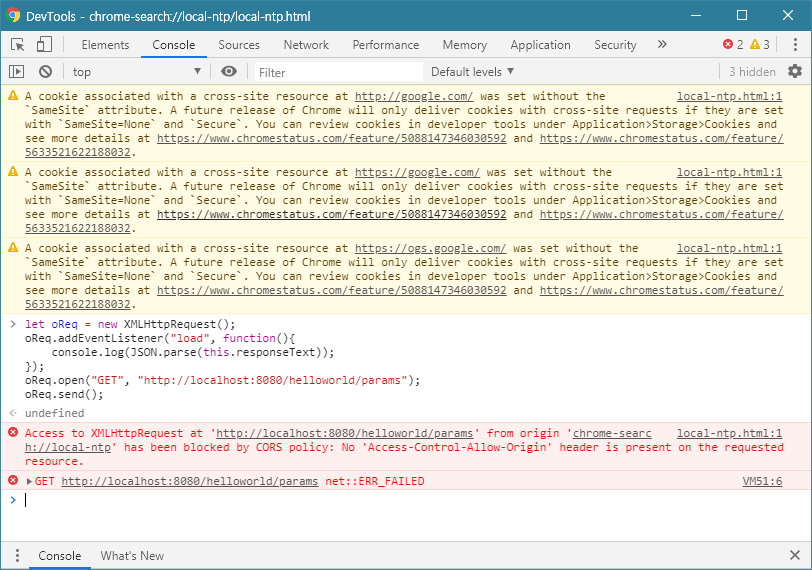
Task: Click the console prompt input line
Action: coord(406,500)
